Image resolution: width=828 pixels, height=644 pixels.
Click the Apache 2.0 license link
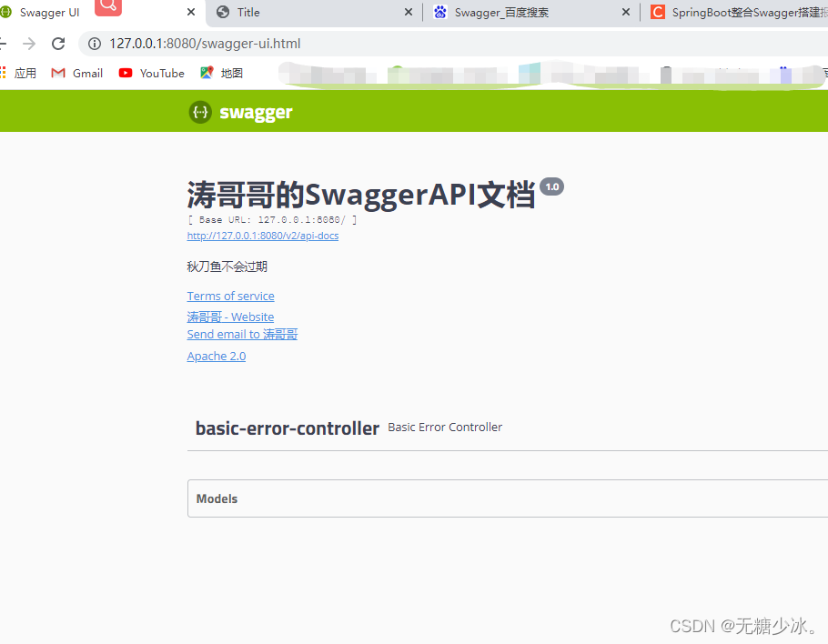[x=216, y=356]
